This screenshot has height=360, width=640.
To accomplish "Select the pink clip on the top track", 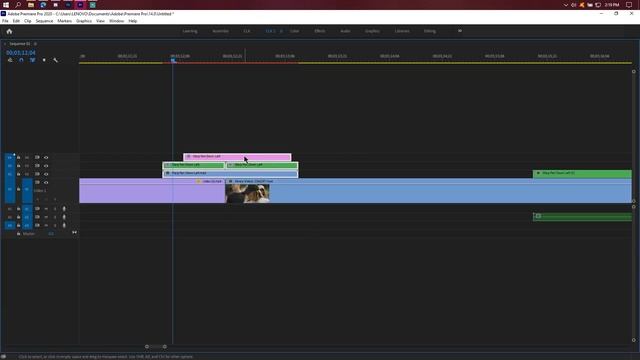I will [237, 157].
